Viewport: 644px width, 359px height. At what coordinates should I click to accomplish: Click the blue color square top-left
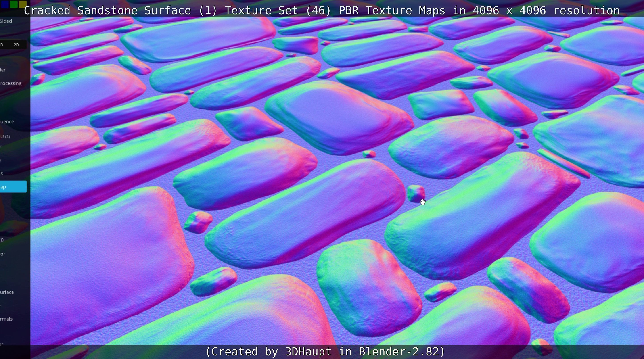4,4
